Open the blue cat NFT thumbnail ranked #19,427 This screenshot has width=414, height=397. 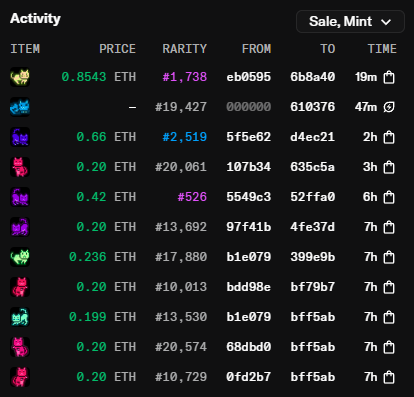[20, 107]
